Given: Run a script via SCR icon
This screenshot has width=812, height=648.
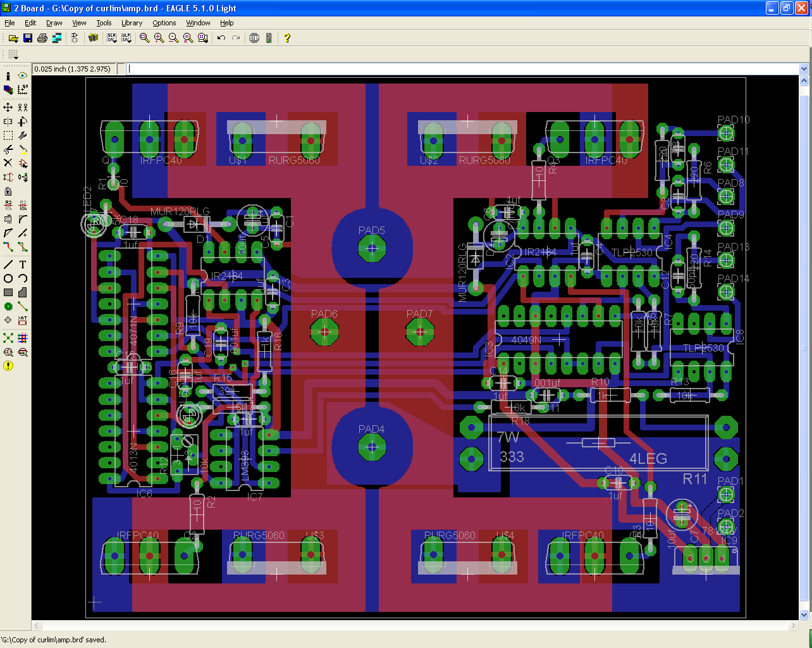Looking at the screenshot, I should [112, 38].
